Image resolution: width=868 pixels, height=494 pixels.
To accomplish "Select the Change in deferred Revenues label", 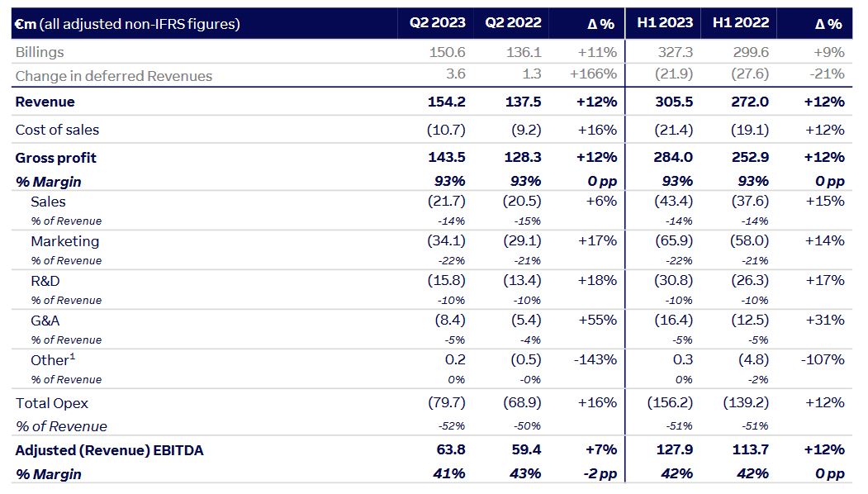I will click(113, 76).
